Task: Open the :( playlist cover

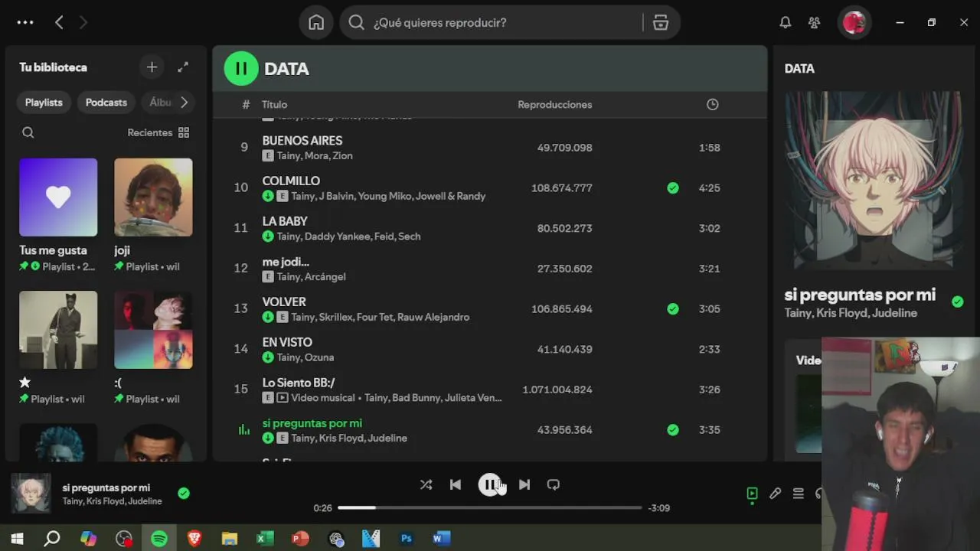Action: [x=153, y=330]
